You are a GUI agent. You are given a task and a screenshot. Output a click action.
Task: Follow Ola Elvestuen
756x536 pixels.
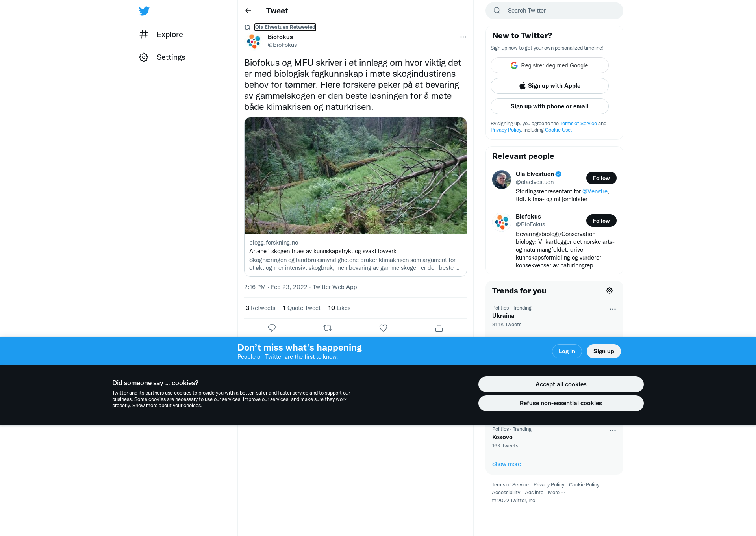pos(601,178)
